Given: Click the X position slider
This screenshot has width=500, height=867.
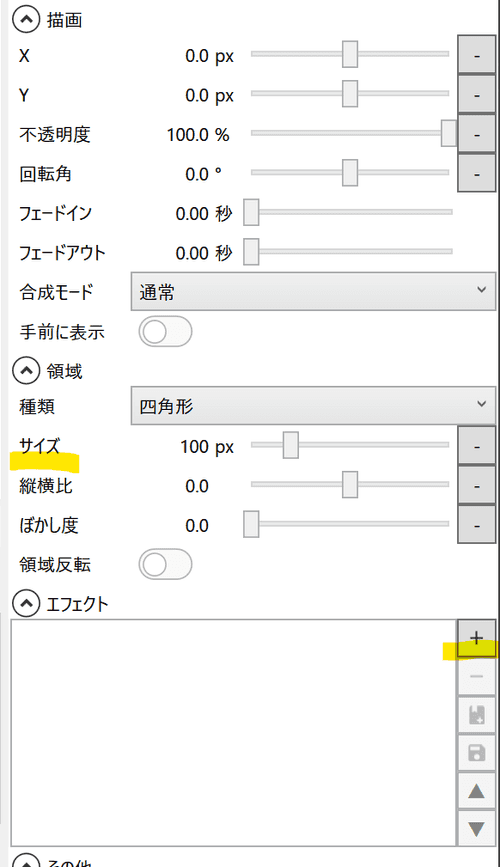Looking at the screenshot, I should 350,54.
